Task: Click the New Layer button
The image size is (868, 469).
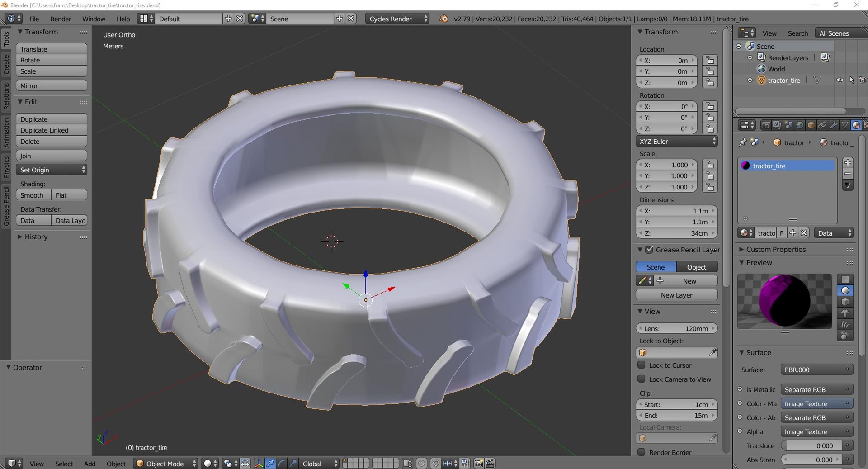Action: [677, 295]
